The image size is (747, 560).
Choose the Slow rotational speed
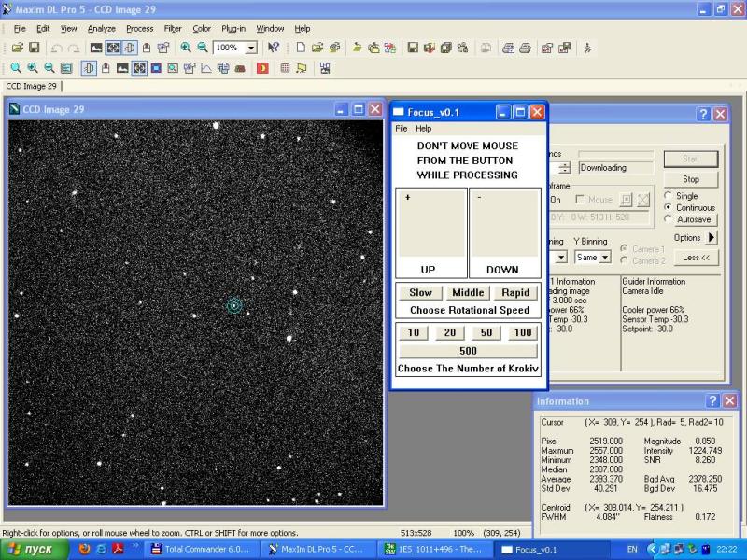pos(420,292)
